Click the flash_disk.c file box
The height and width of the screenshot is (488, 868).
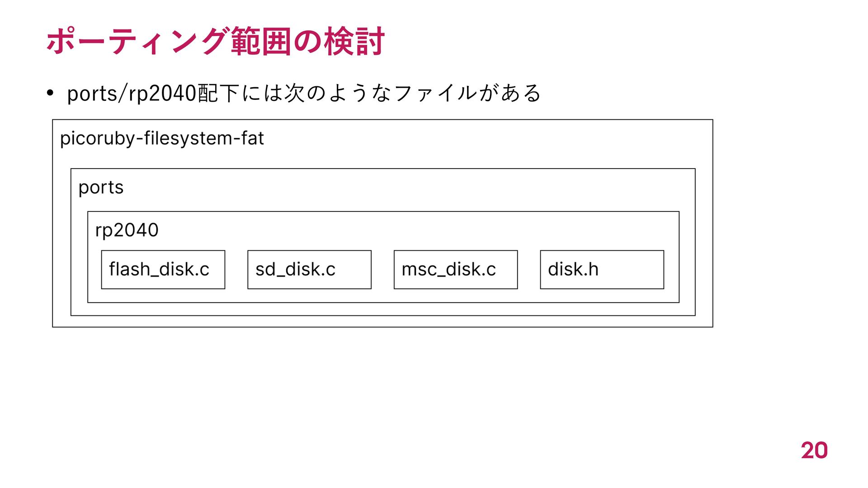pyautogui.click(x=163, y=270)
